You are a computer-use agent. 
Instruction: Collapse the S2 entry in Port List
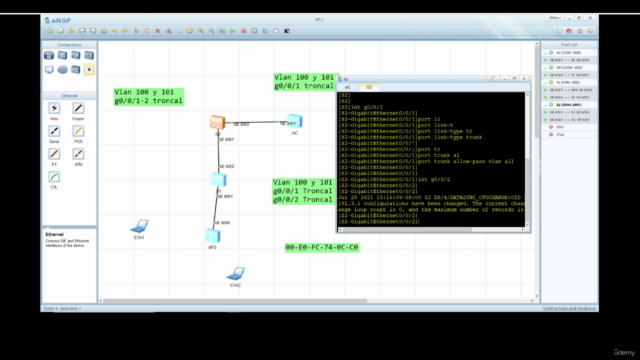coord(545,105)
